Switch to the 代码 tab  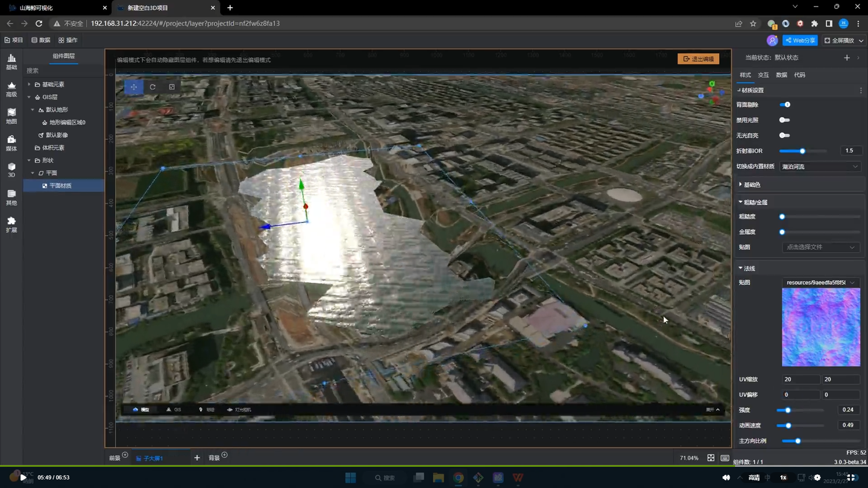pyautogui.click(x=799, y=75)
